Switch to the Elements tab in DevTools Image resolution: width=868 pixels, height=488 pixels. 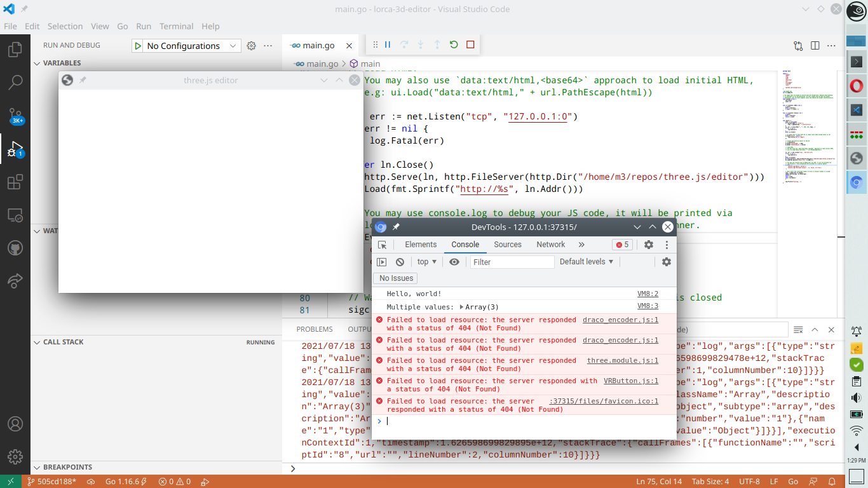[x=421, y=245]
